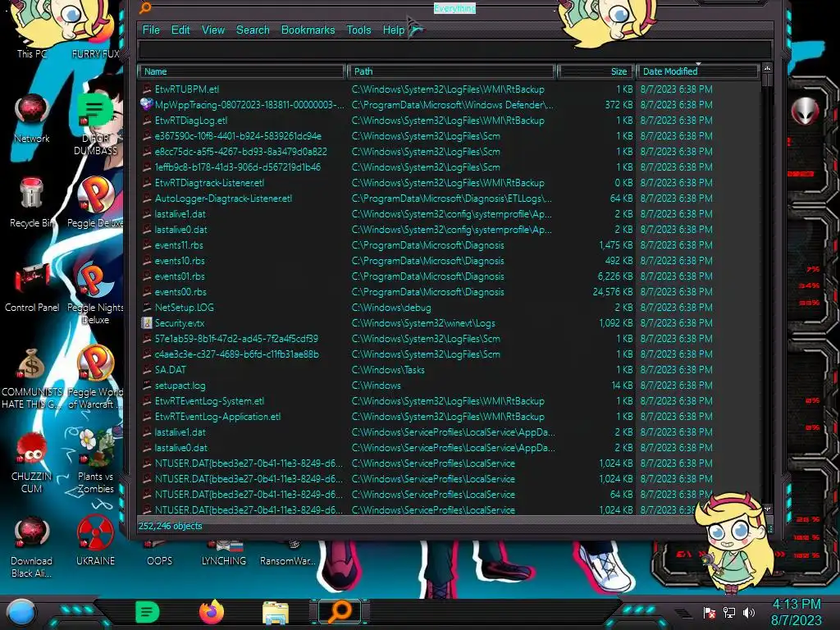Viewport: 840px width, 630px height.
Task: Select EtwRTDiagtrack-Listener.etl file
Action: [209, 183]
